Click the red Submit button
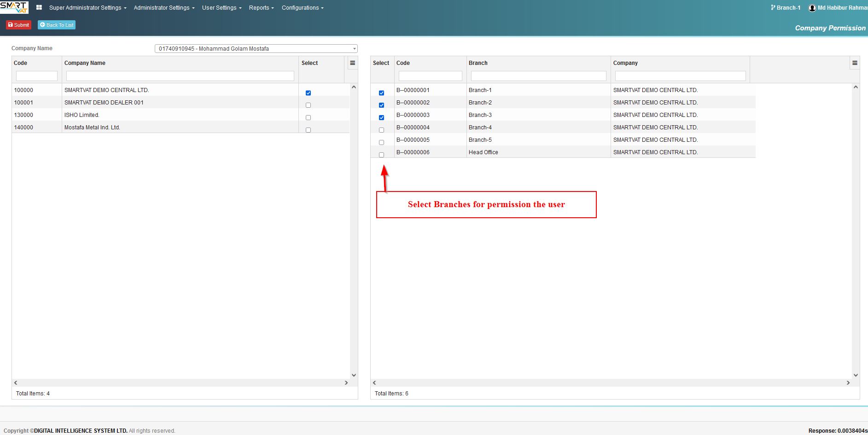The height and width of the screenshot is (435, 868). coord(18,25)
